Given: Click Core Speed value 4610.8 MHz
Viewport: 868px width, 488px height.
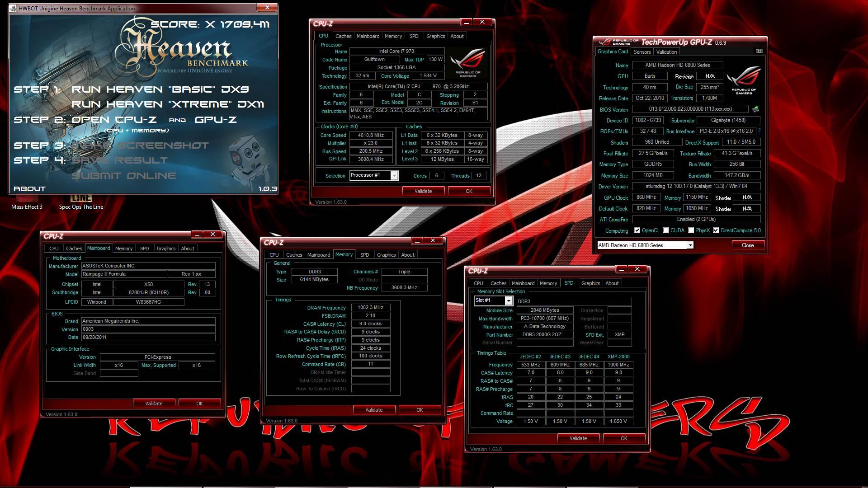Looking at the screenshot, I should (371, 135).
